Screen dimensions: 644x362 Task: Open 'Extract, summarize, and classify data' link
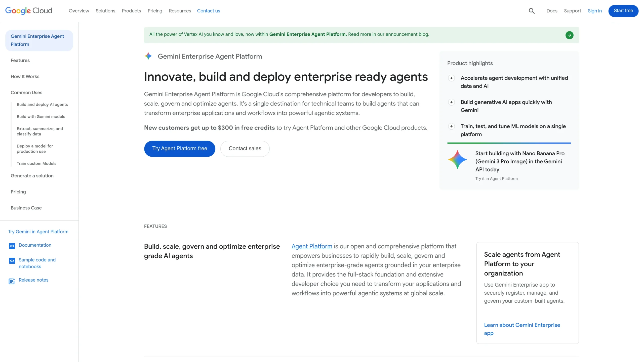(x=40, y=131)
